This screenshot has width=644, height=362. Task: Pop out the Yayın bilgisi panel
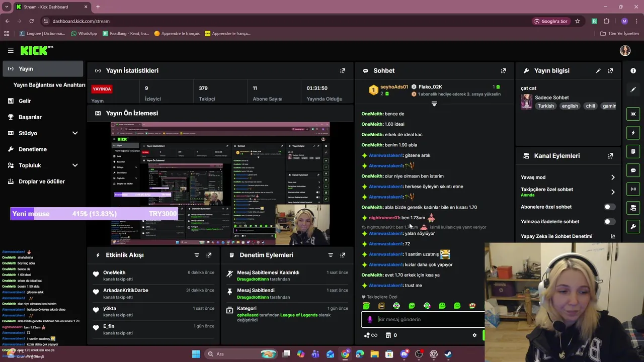tap(610, 71)
